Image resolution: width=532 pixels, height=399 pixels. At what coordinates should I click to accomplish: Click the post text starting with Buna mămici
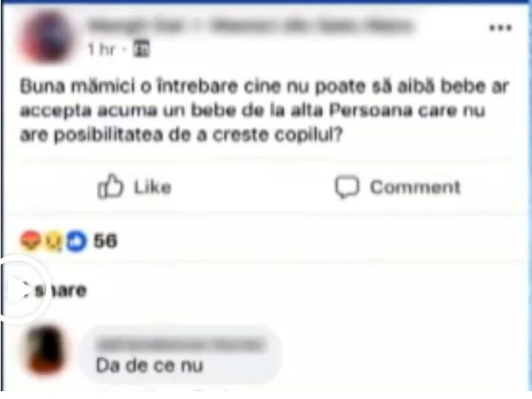pyautogui.click(x=265, y=111)
